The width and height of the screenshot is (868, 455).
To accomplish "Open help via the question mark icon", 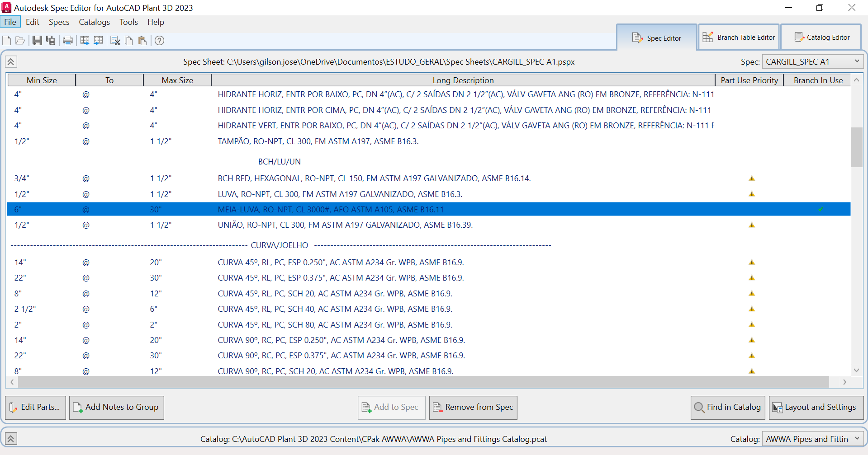I will coord(159,41).
